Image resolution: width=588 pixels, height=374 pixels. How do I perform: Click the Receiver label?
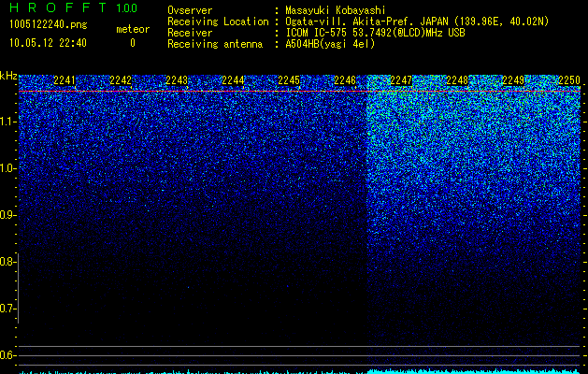(x=190, y=33)
